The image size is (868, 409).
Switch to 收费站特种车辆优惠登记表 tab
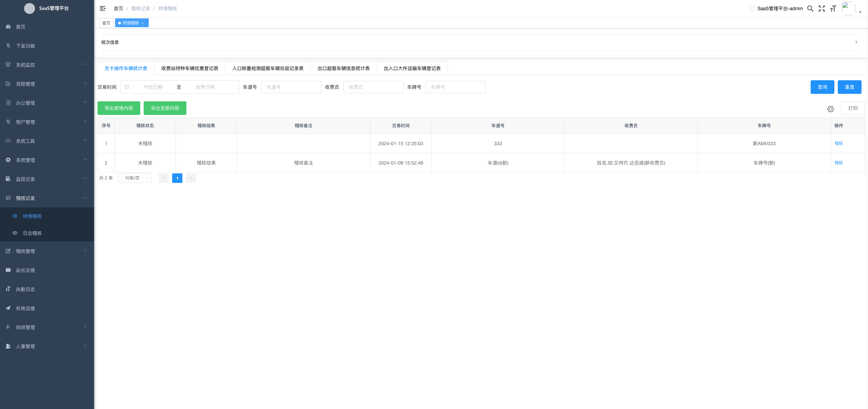(x=190, y=68)
